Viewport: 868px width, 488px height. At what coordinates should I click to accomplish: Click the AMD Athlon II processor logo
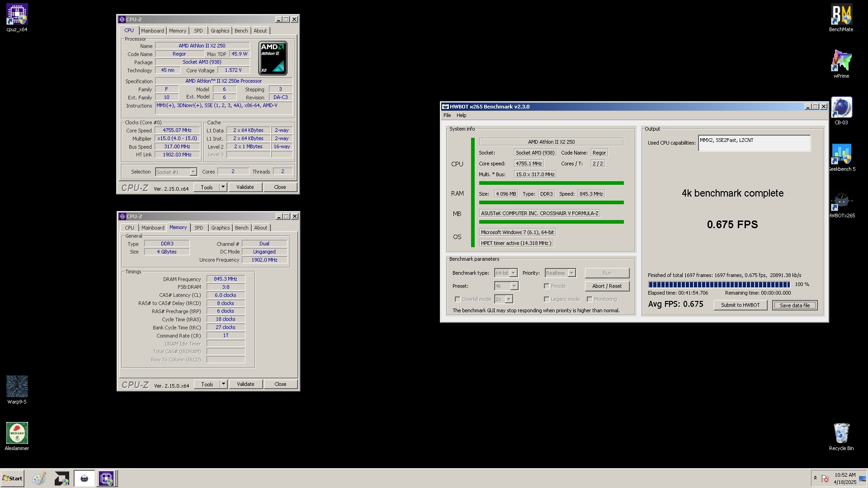click(273, 58)
